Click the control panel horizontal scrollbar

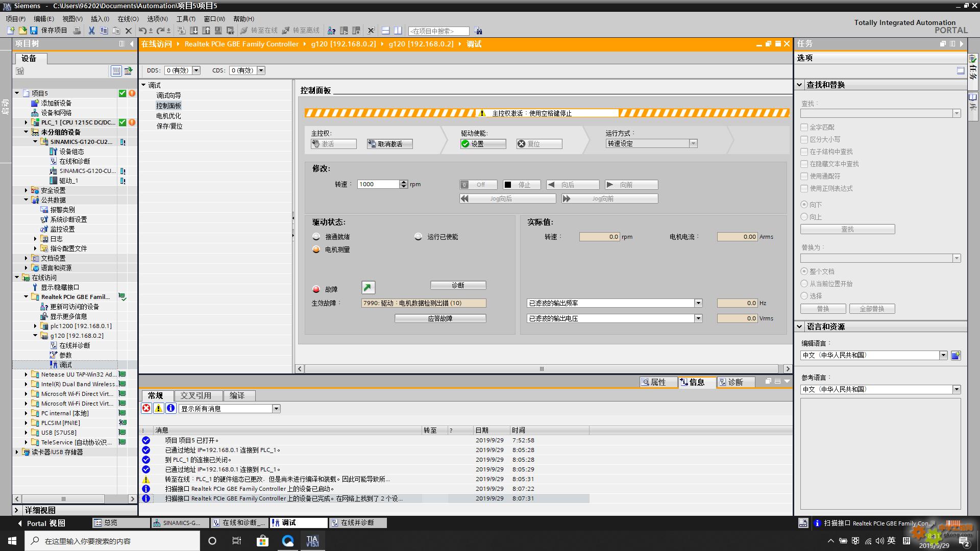[542, 369]
